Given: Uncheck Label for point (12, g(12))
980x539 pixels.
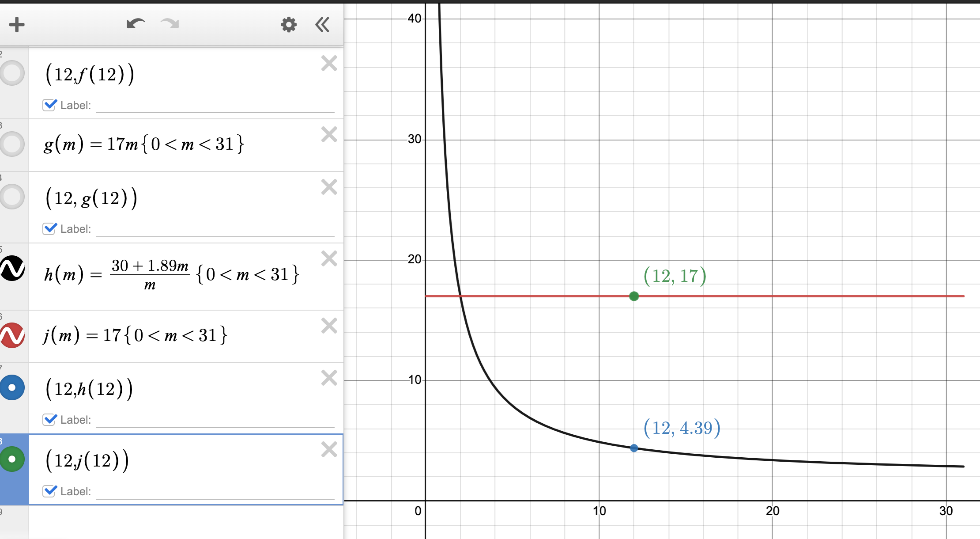Looking at the screenshot, I should (x=49, y=229).
